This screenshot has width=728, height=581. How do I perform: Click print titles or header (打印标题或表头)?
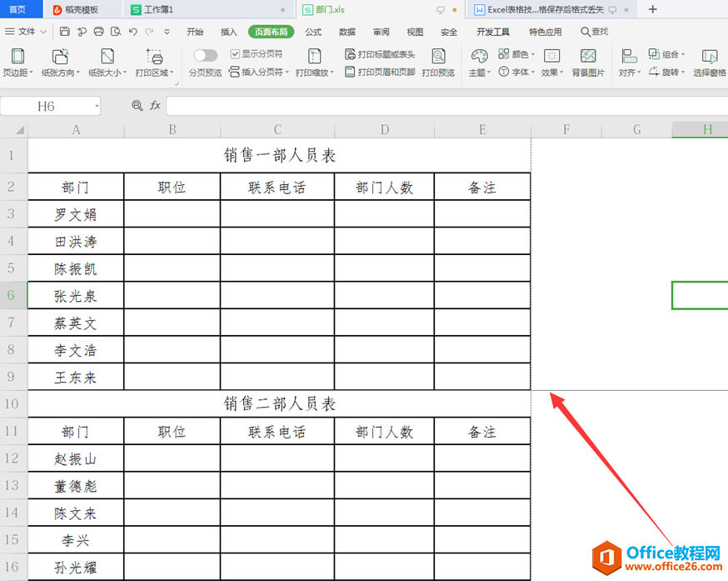point(380,54)
